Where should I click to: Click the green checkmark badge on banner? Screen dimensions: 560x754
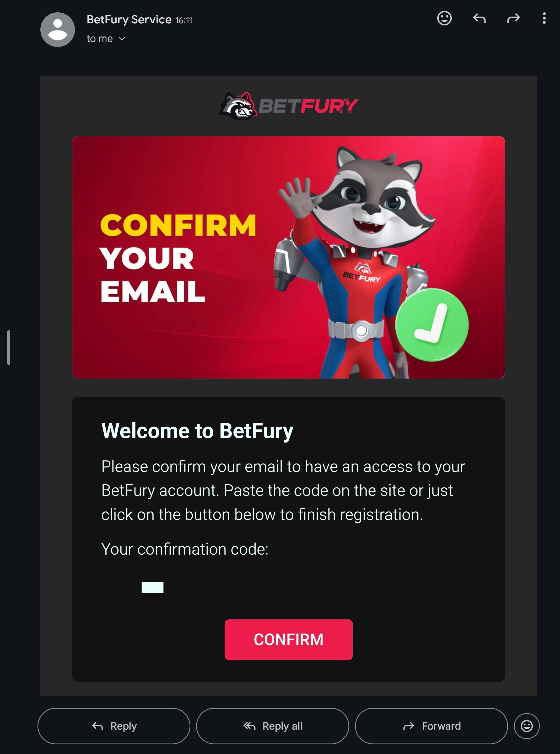coord(432,325)
